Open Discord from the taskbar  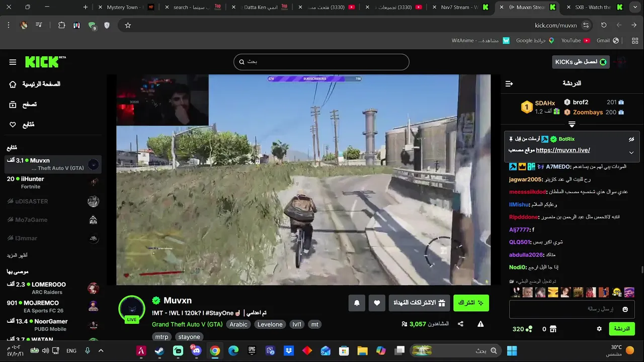pos(196,350)
